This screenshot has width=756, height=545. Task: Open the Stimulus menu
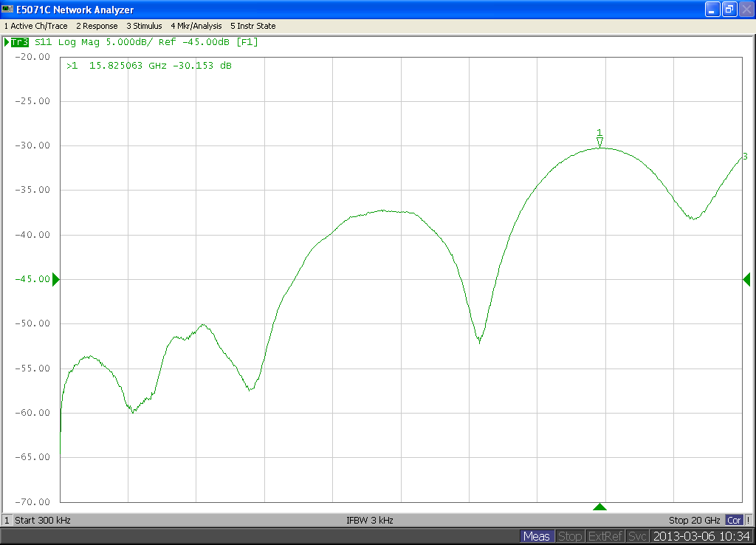click(144, 26)
